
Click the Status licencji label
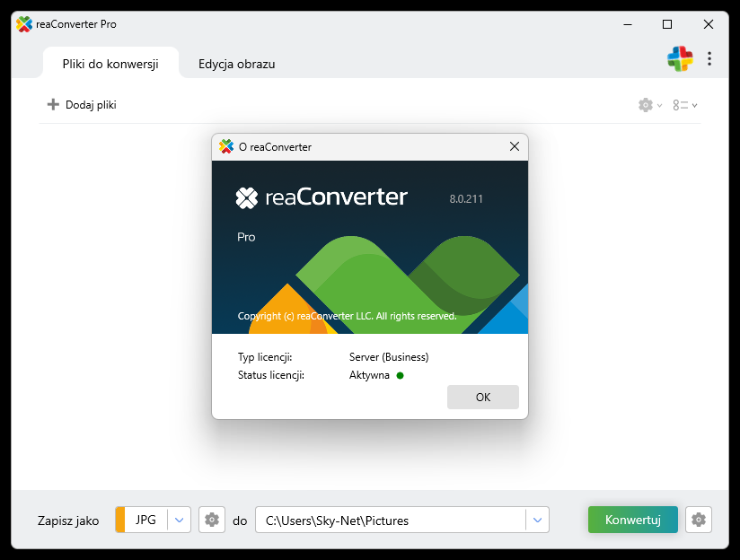(271, 375)
